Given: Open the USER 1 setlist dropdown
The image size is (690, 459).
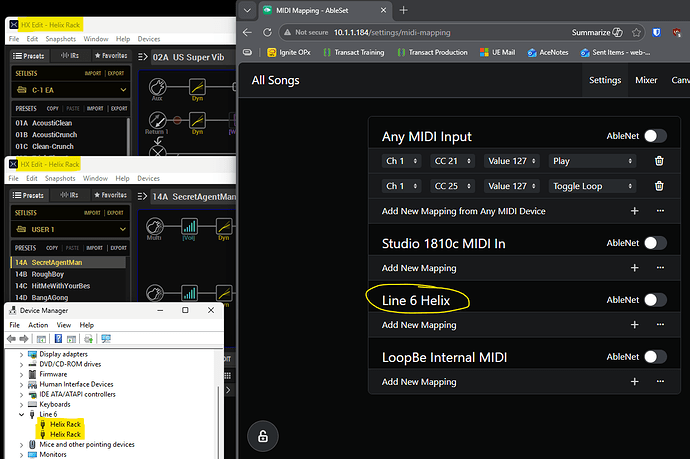Looking at the screenshot, I should (70, 229).
